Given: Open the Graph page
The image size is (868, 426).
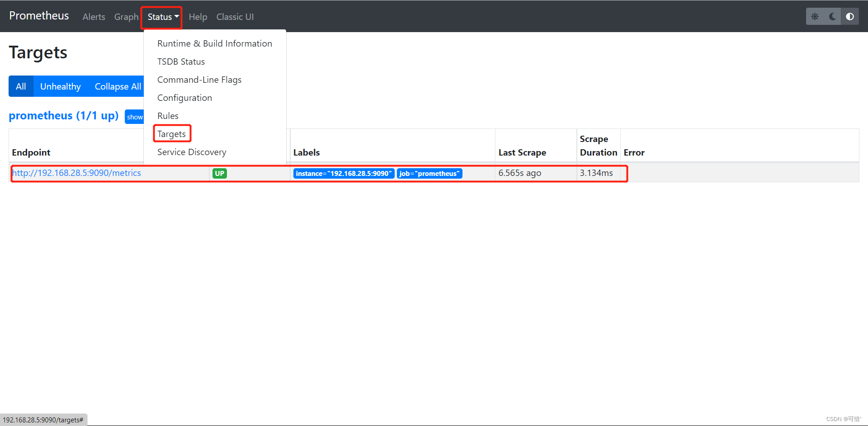Looking at the screenshot, I should [x=126, y=17].
